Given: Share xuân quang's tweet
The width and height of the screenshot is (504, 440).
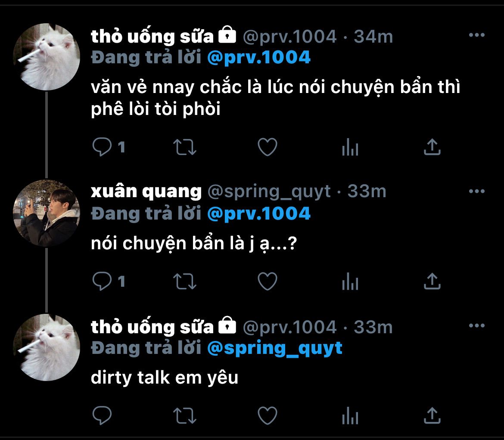Looking at the screenshot, I should tap(432, 281).
